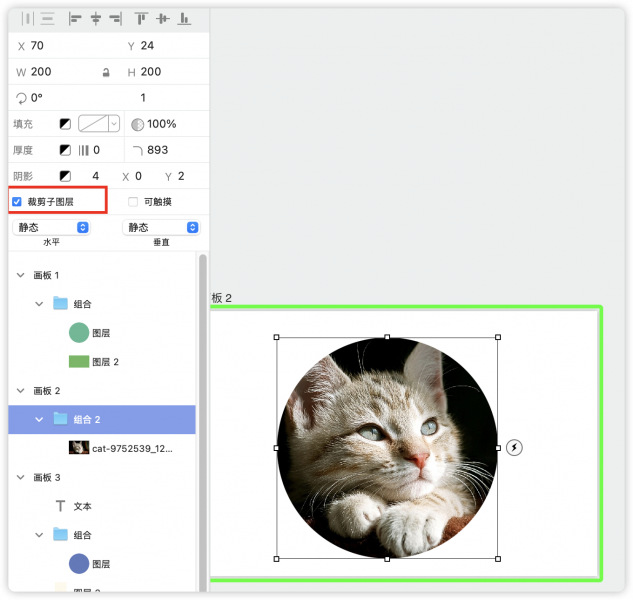The height and width of the screenshot is (600, 633).
Task: Click the align top edges icon
Action: 141,18
